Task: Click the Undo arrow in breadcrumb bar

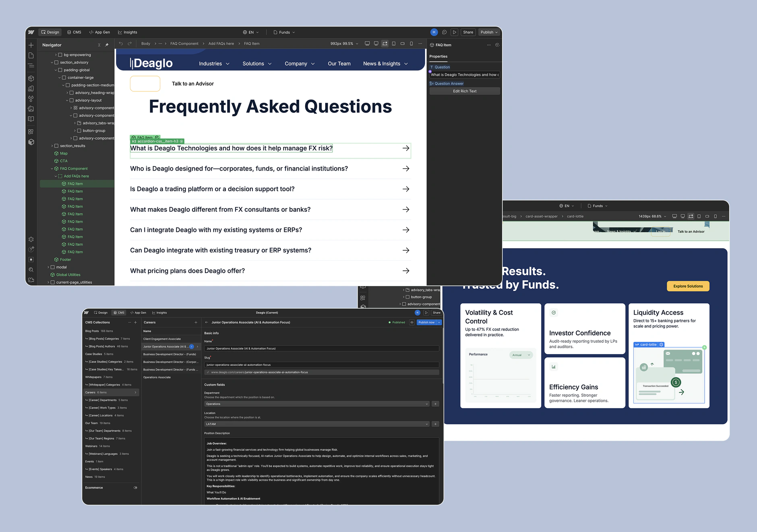Action: [121, 43]
